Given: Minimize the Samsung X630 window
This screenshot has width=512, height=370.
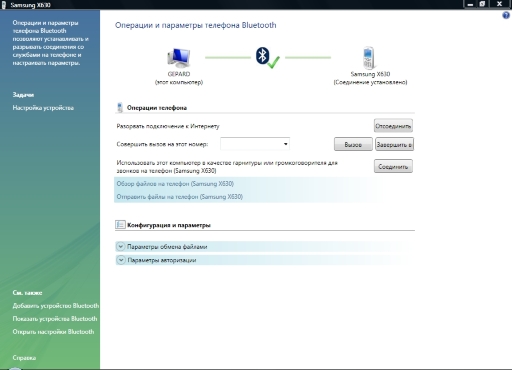Looking at the screenshot, I should tap(470, 4).
